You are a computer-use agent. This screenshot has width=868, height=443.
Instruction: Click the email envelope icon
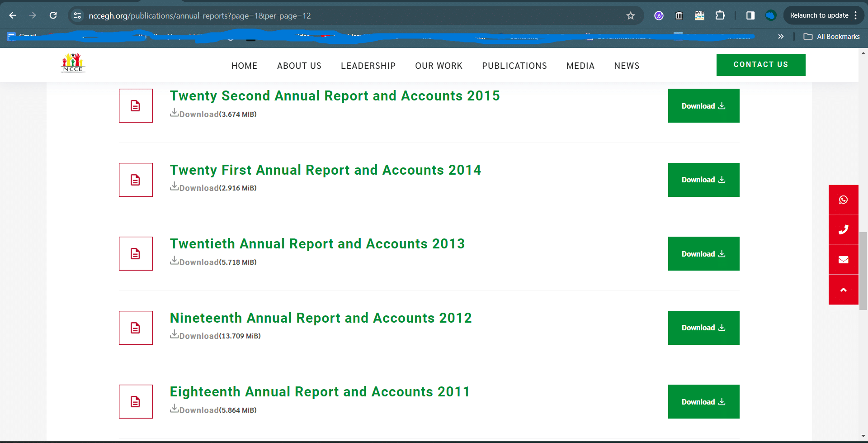(x=843, y=260)
